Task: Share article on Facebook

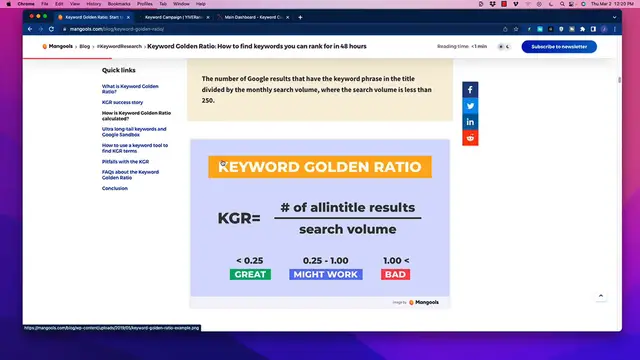Action: tap(470, 90)
